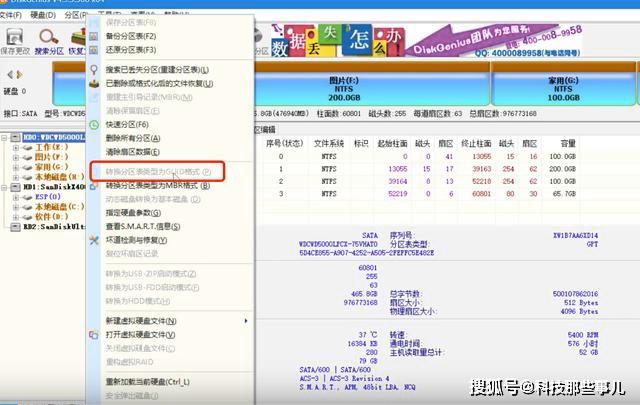The height and width of the screenshot is (405, 640).
Task: Expand the 工作(E:) tree node
Action: [x=16, y=147]
